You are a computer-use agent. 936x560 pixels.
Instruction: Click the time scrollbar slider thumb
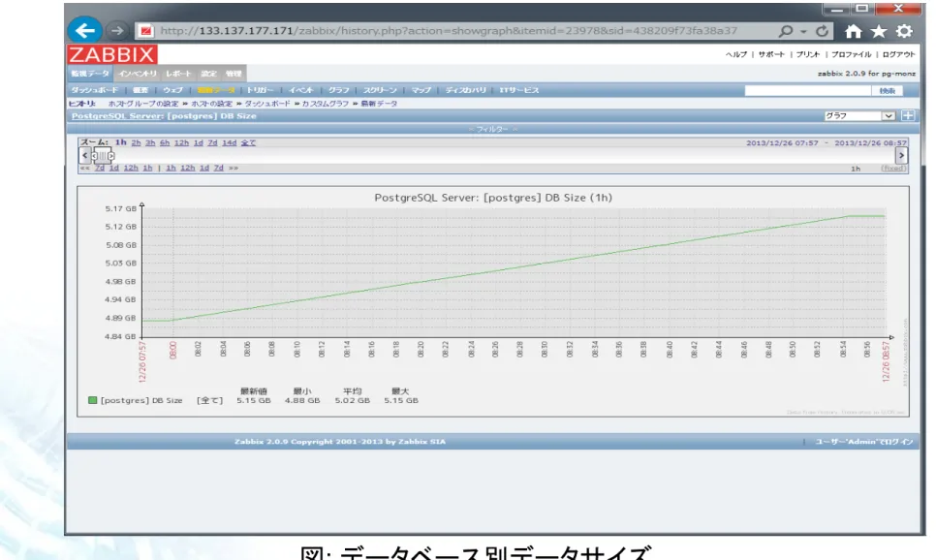[x=103, y=156]
